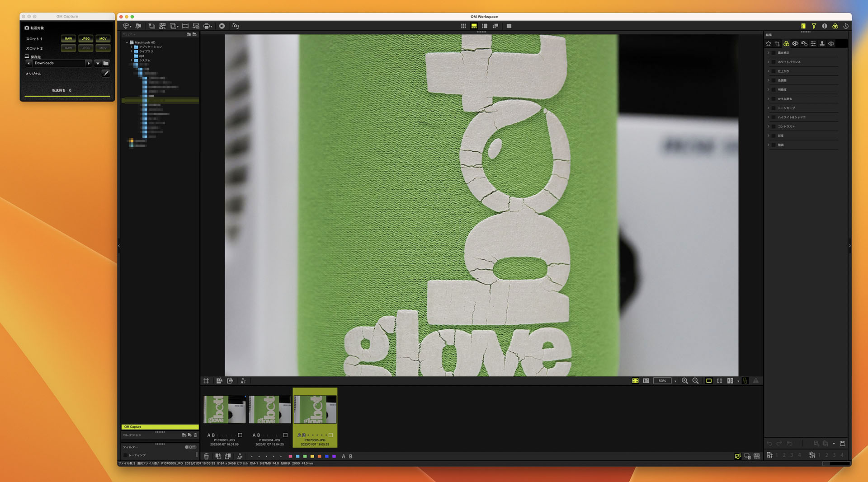Switch to the eye comparison tab in edit panel
Viewport: 868px width, 482px height.
pyautogui.click(x=831, y=43)
